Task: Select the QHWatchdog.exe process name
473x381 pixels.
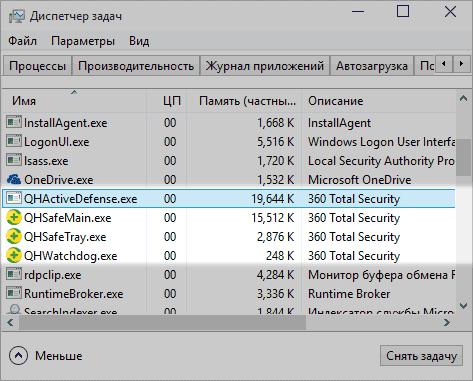Action: [x=71, y=256]
